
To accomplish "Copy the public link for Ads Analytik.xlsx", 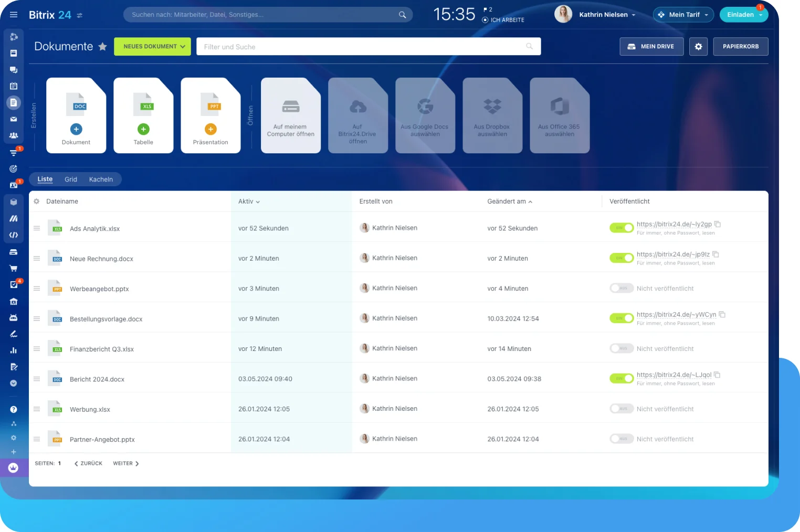I will [x=718, y=224].
